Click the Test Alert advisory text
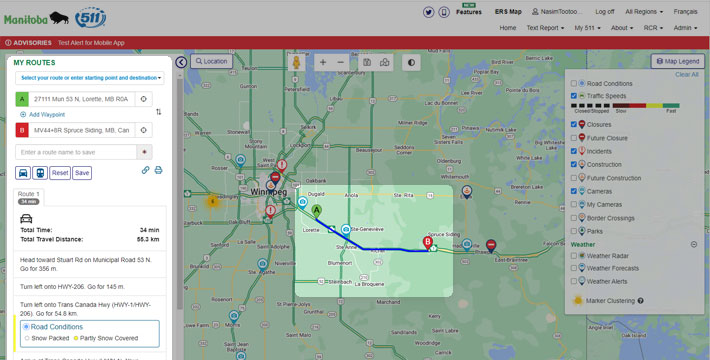710x360 pixels. click(91, 43)
